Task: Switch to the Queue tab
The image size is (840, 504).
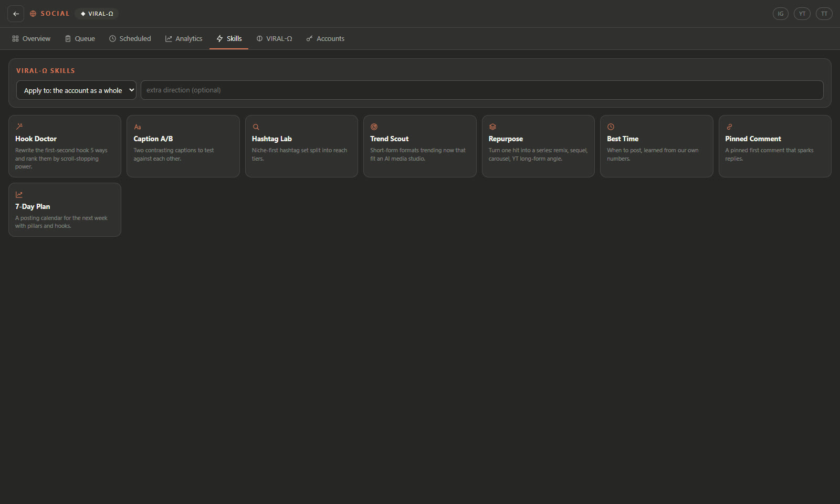Action: [x=80, y=39]
